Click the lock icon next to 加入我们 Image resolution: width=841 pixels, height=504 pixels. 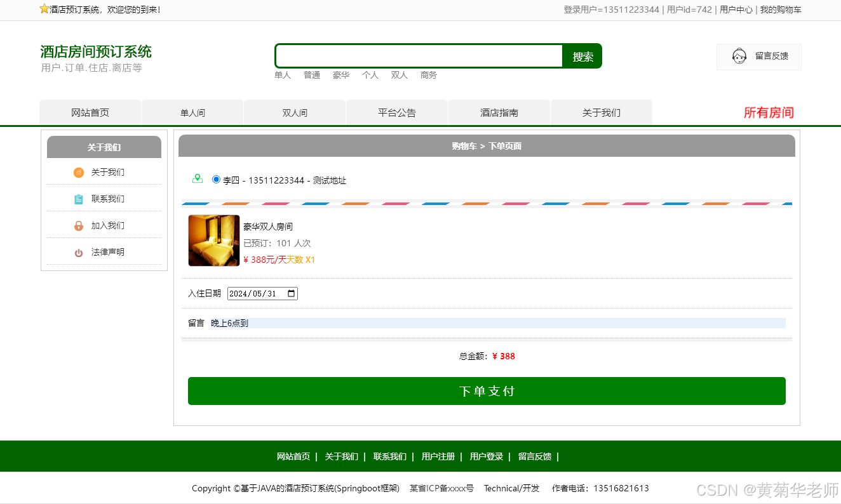pyautogui.click(x=79, y=225)
